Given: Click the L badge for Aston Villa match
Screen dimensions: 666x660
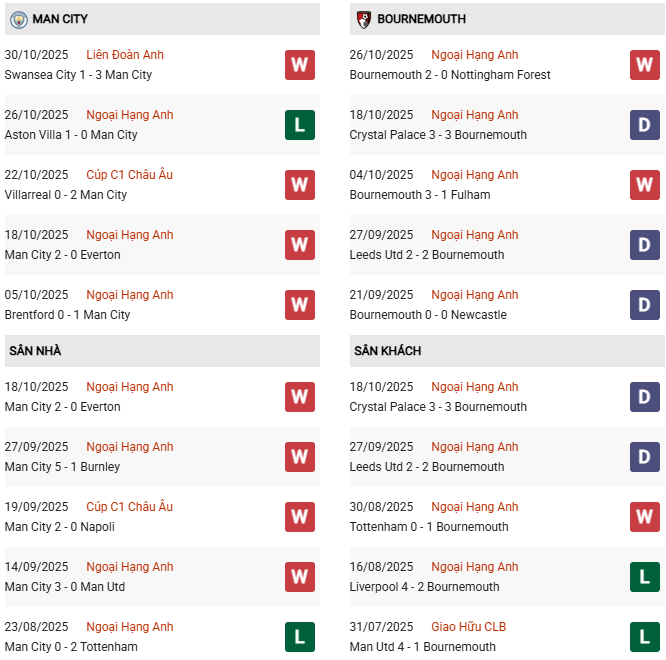Looking at the screenshot, I should tap(299, 125).
